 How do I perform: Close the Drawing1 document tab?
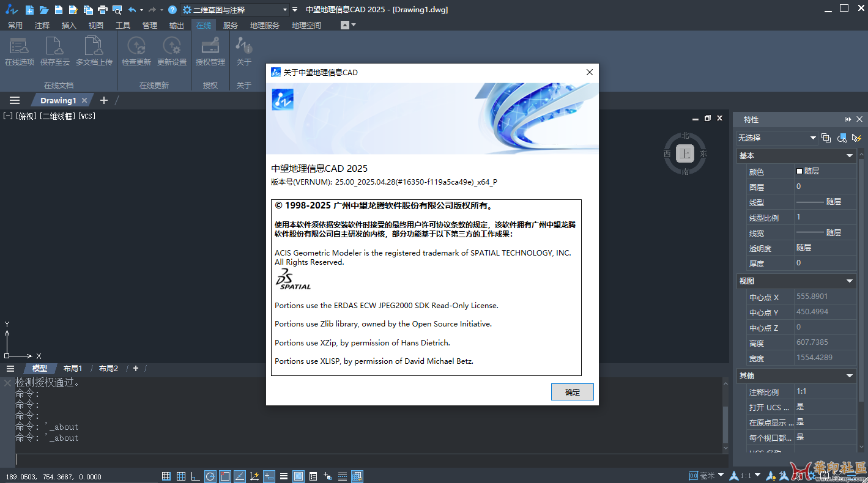point(84,100)
